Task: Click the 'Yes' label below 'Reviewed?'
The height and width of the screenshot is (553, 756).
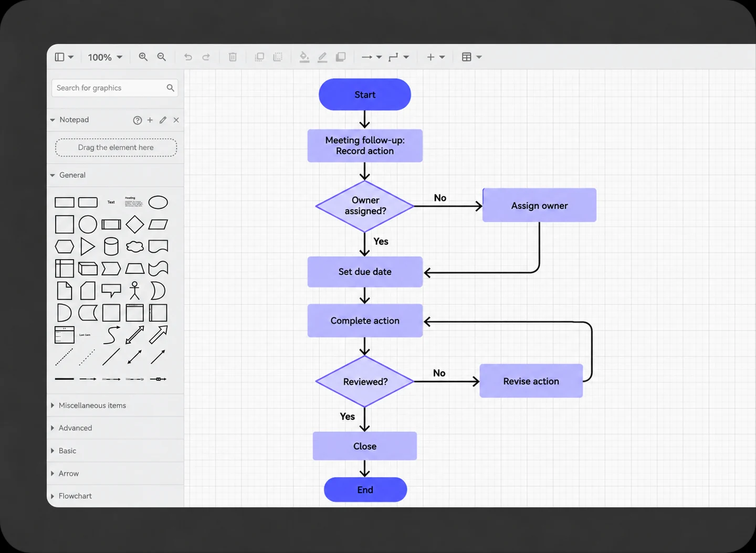Action: pos(347,417)
